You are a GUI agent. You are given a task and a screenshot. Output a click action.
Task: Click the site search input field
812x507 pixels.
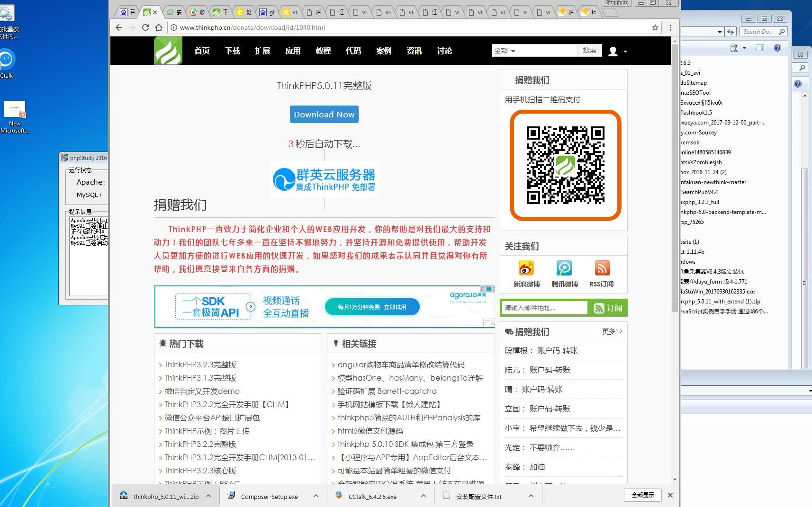point(547,51)
